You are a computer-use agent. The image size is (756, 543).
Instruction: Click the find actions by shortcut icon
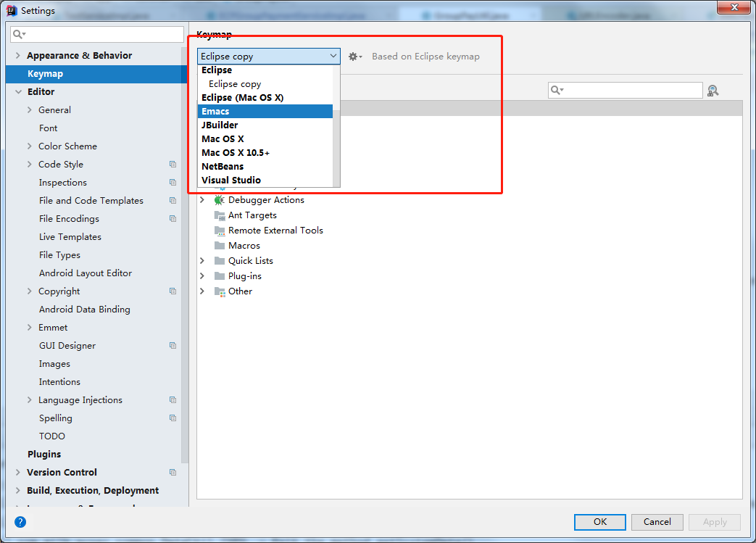click(x=713, y=91)
